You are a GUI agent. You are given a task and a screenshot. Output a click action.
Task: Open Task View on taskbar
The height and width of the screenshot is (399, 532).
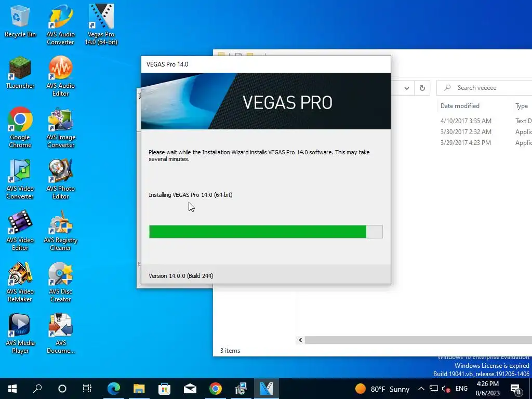pyautogui.click(x=87, y=389)
